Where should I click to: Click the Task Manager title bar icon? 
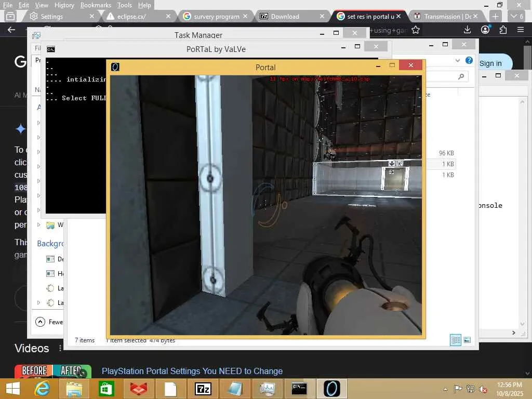click(36, 35)
